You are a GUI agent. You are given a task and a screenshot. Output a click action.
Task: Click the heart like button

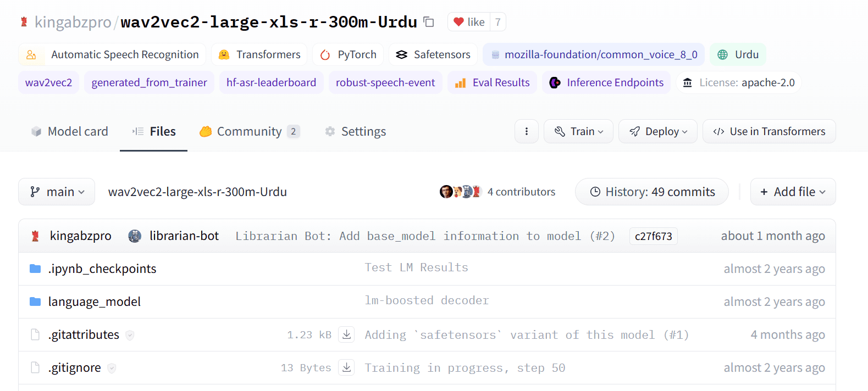[x=469, y=22]
